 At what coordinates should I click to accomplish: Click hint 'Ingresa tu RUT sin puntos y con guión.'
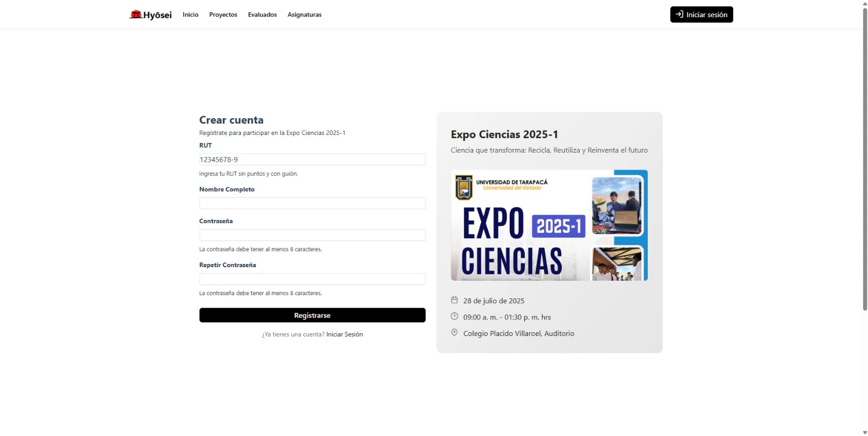click(248, 174)
